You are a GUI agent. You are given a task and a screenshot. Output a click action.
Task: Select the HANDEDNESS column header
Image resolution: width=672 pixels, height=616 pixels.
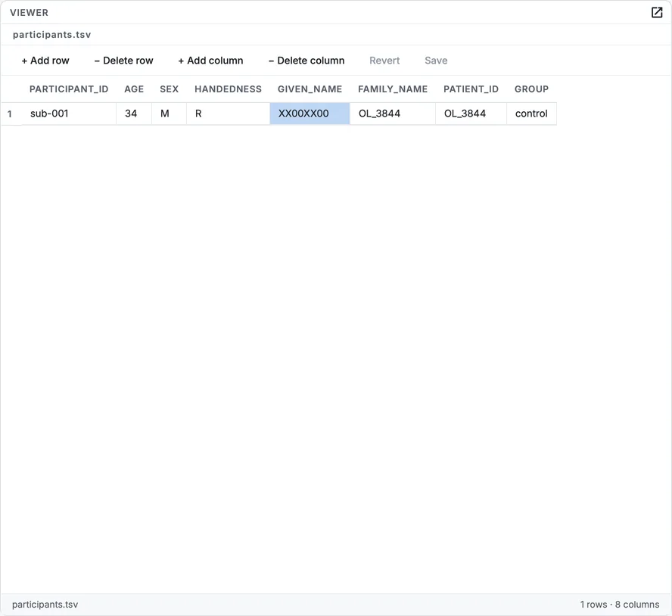(x=228, y=89)
